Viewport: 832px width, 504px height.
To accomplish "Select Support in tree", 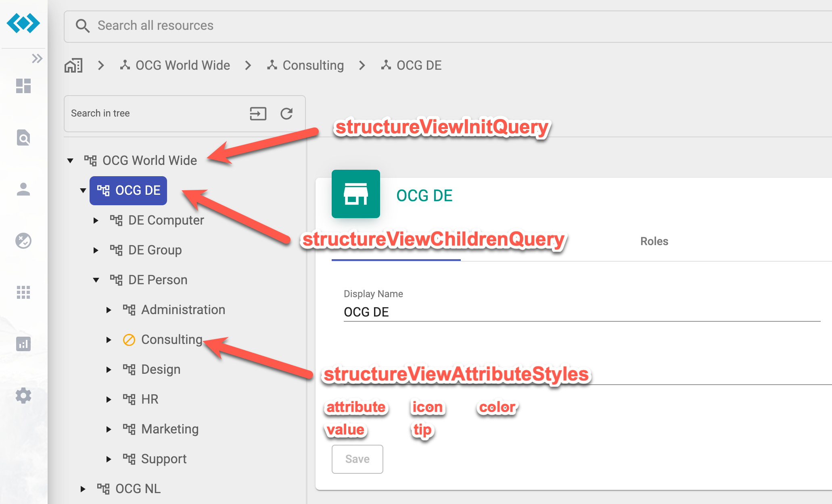I will pos(164,459).
